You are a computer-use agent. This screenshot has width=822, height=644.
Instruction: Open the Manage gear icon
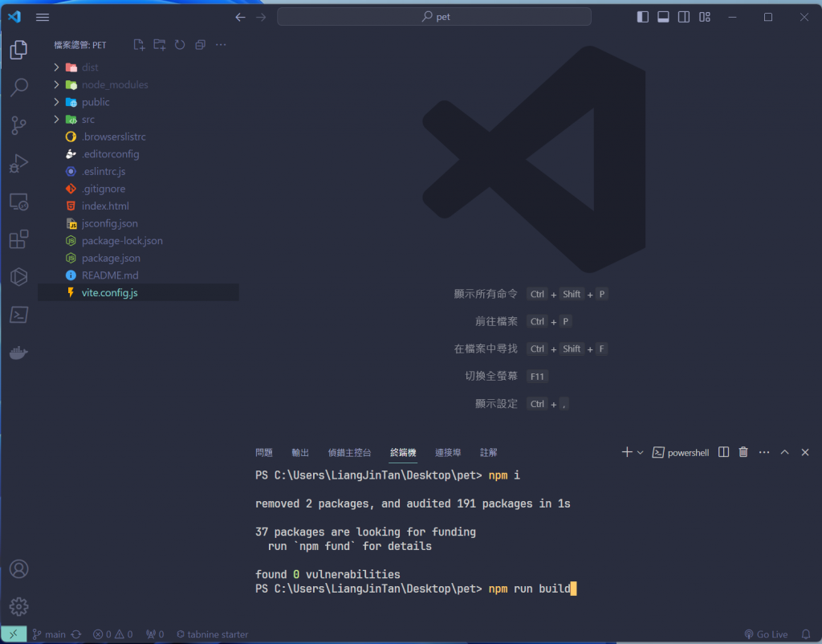19,607
